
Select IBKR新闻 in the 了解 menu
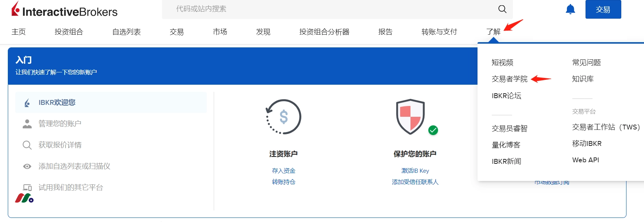coord(507,162)
